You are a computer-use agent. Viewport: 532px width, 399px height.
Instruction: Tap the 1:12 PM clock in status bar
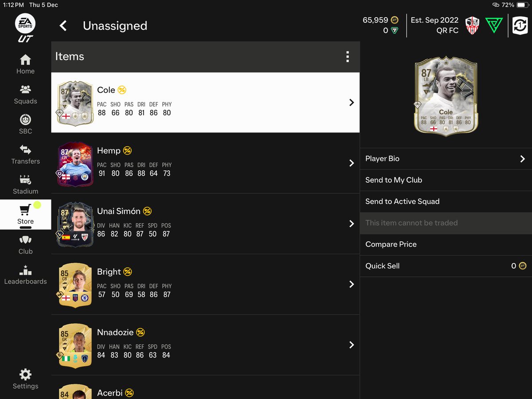pos(13,5)
